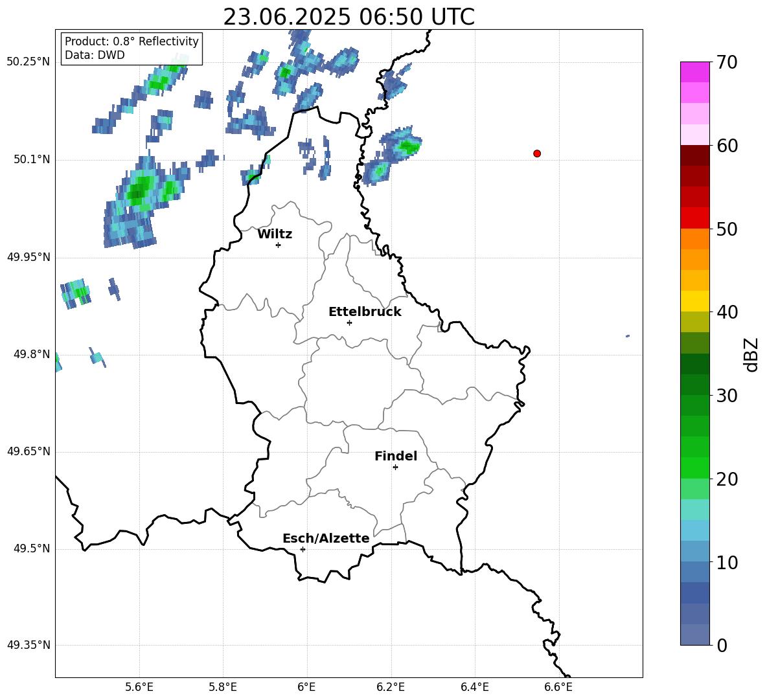This screenshot has width=767, height=700.
Task: Click the 49.8°N latitude label
Action: [32, 354]
